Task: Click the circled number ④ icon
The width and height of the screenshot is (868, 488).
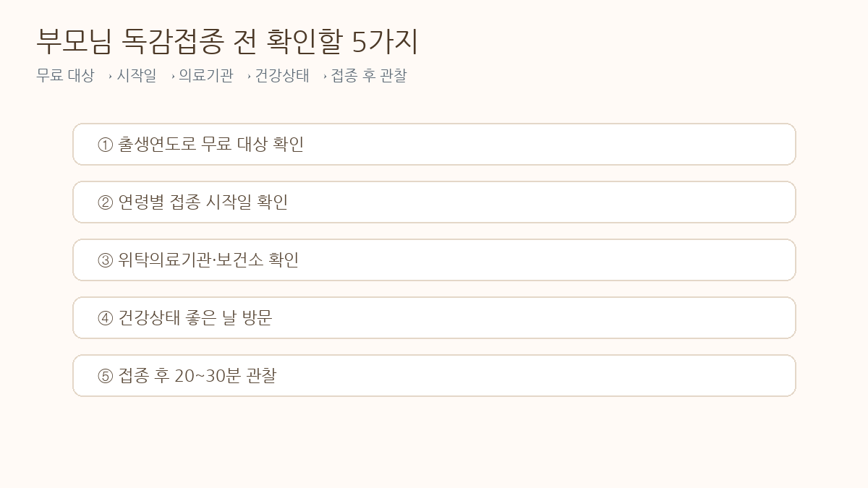Action: [x=106, y=318]
